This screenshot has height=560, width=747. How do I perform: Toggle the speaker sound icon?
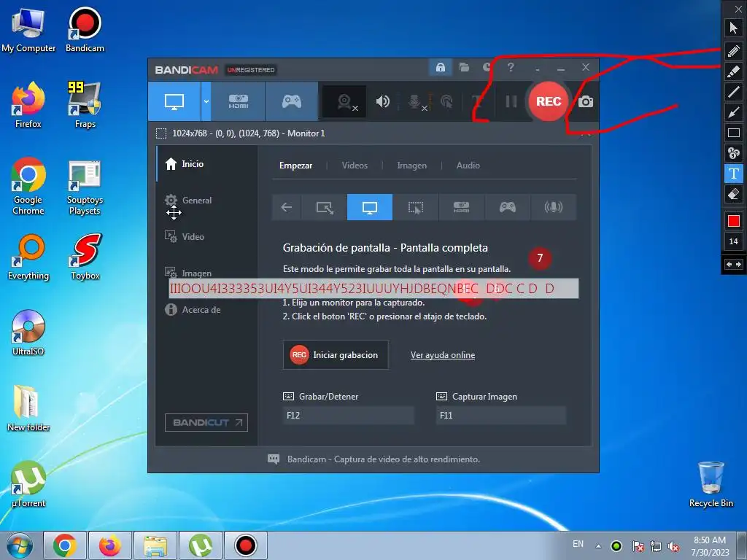[x=382, y=101]
